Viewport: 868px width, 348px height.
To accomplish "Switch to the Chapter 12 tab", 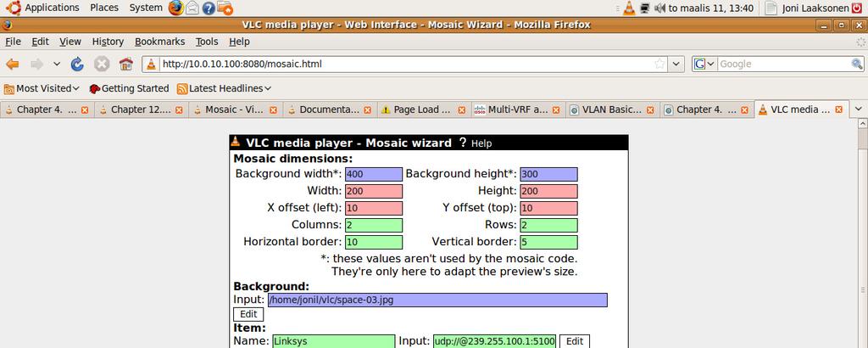I will [142, 109].
